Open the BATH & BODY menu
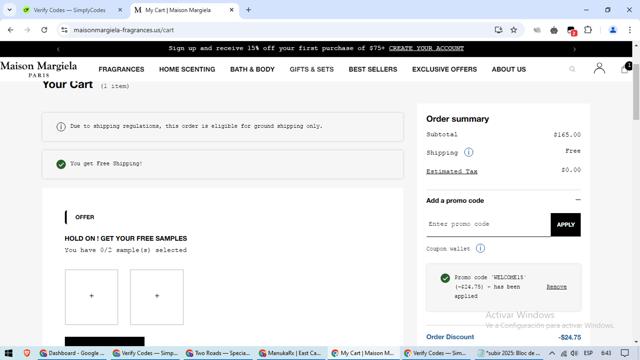640x360 pixels. [252, 69]
